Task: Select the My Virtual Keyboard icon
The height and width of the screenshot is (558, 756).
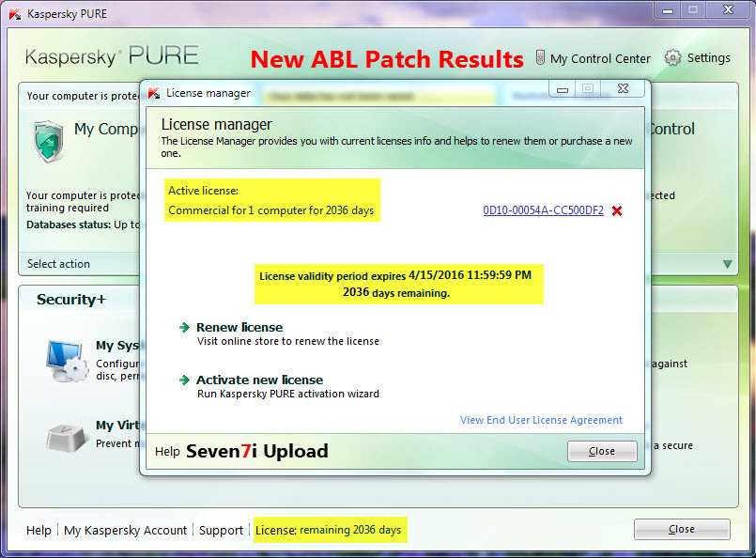Action: pyautogui.click(x=64, y=436)
